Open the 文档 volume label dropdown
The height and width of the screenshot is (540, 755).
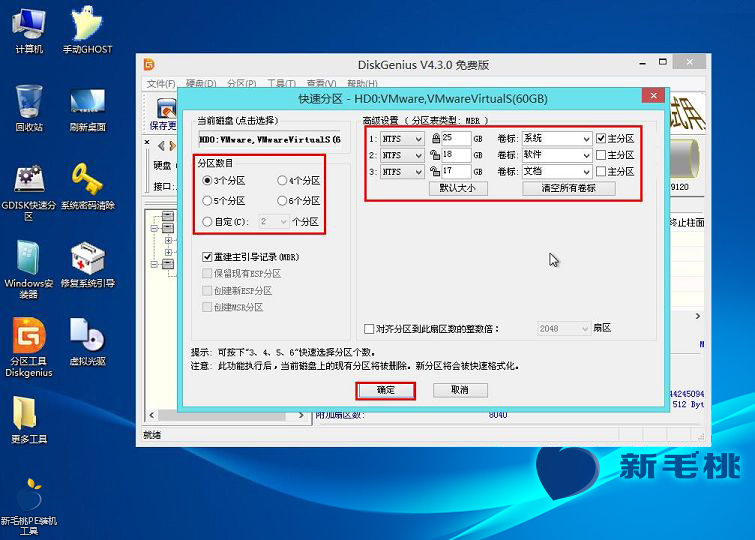557,171
